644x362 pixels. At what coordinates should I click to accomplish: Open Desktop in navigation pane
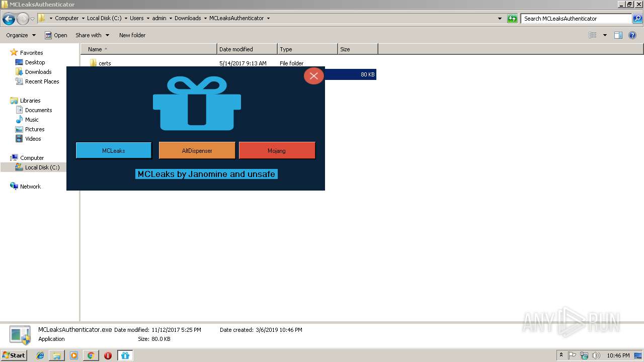click(35, 62)
